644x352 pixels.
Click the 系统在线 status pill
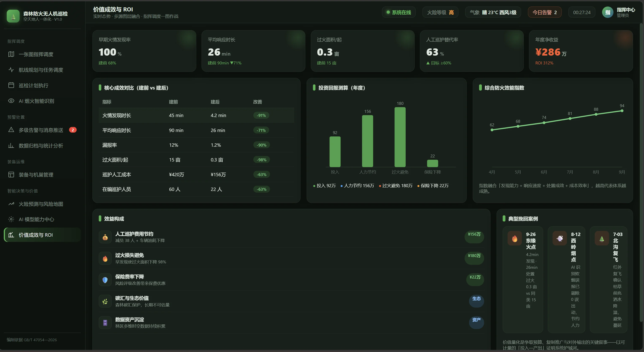tap(398, 12)
